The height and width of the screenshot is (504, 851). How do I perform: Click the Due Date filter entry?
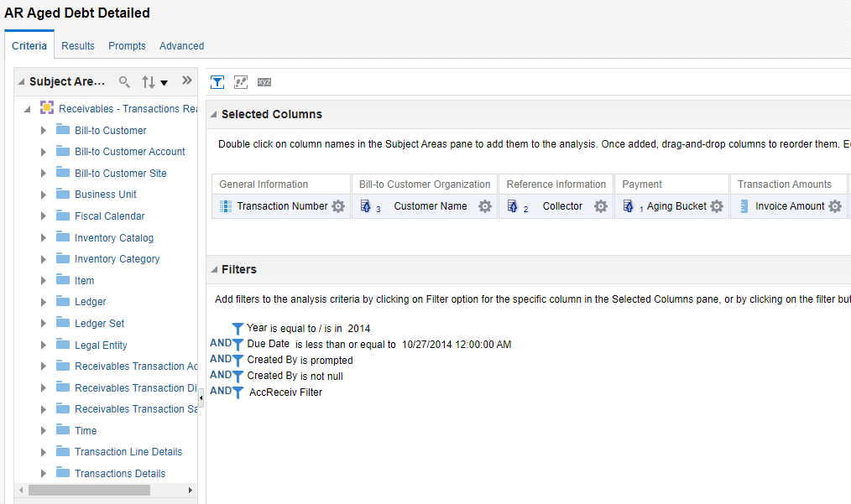[x=269, y=343]
